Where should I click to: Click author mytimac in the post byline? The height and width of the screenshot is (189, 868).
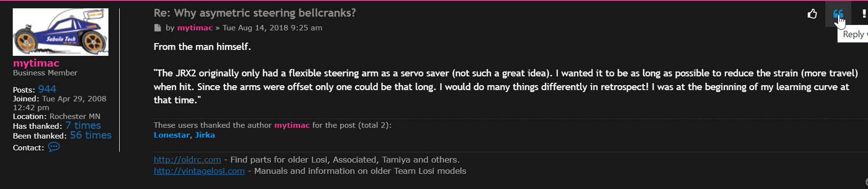pos(195,28)
